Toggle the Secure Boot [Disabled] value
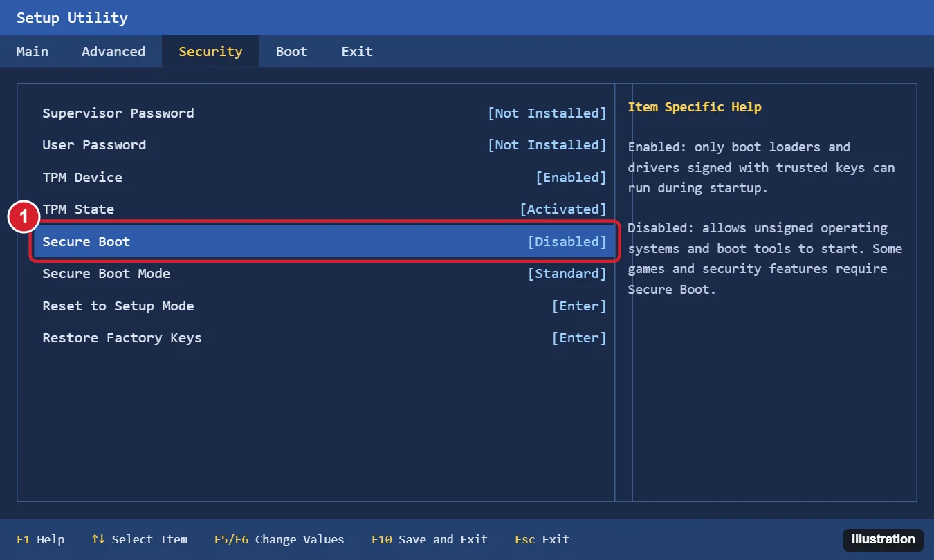 click(x=567, y=242)
